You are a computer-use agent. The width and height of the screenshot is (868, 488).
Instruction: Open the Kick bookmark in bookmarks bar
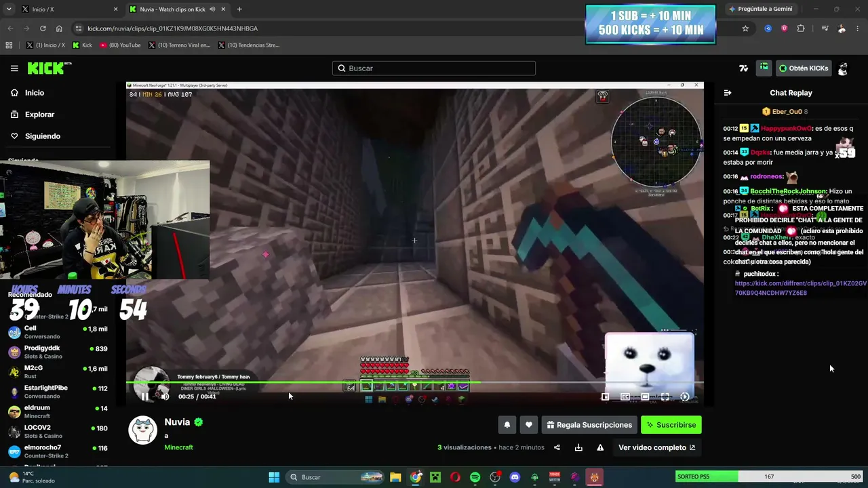(82, 45)
